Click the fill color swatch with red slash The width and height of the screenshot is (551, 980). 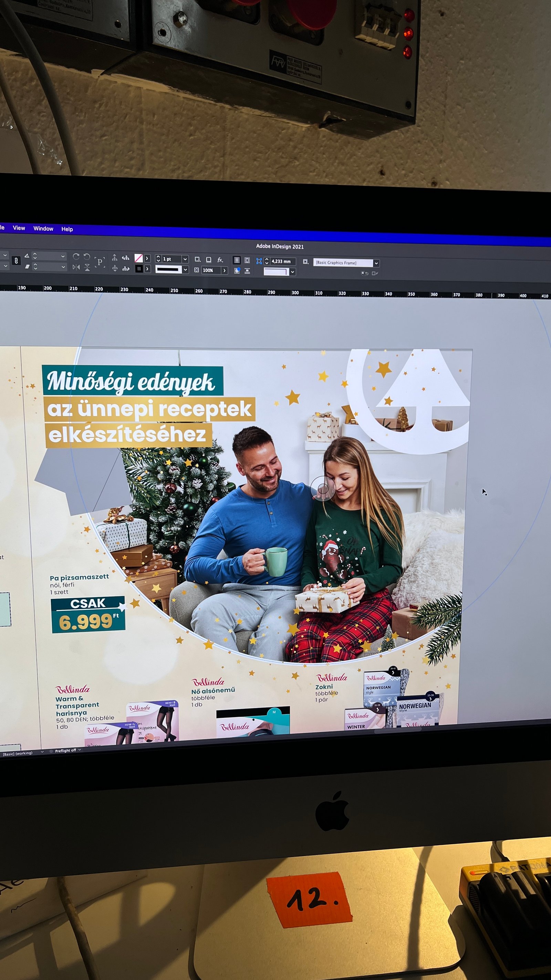tap(139, 258)
